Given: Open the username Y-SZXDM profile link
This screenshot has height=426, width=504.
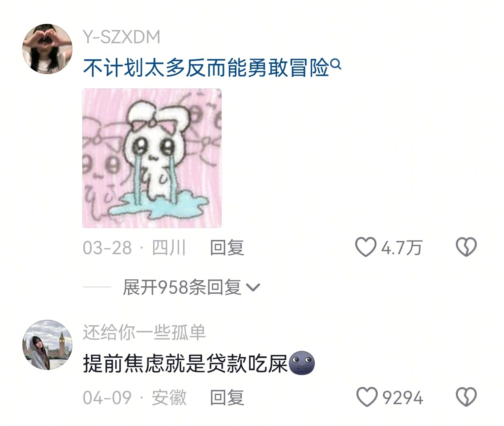Looking at the screenshot, I should [121, 37].
